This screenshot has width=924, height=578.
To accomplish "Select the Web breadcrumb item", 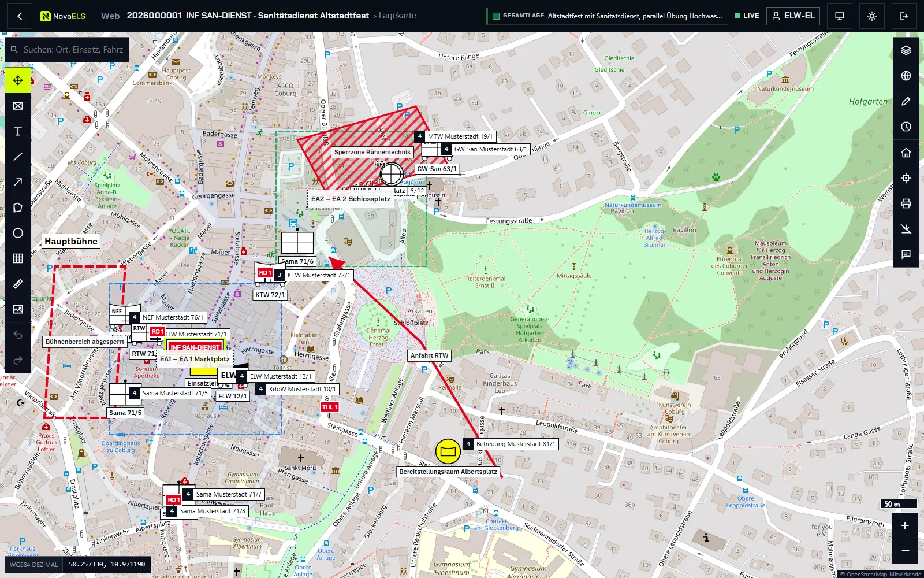I will point(110,16).
